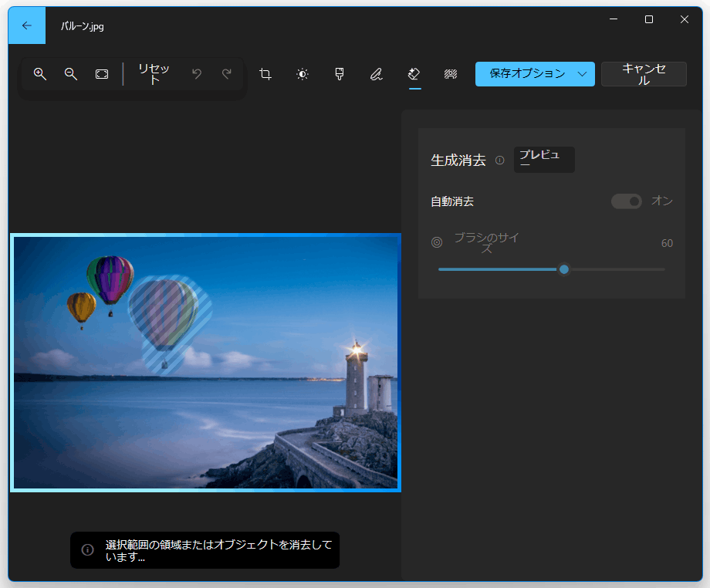Image resolution: width=710 pixels, height=588 pixels.
Task: Click the 生成消去 heading
Action: pos(458,161)
